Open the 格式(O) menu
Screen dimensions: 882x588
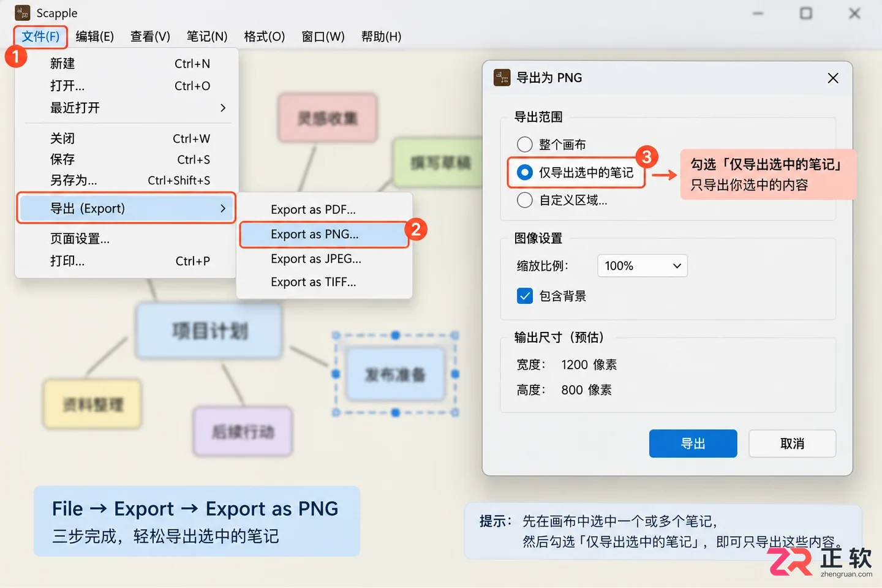265,37
